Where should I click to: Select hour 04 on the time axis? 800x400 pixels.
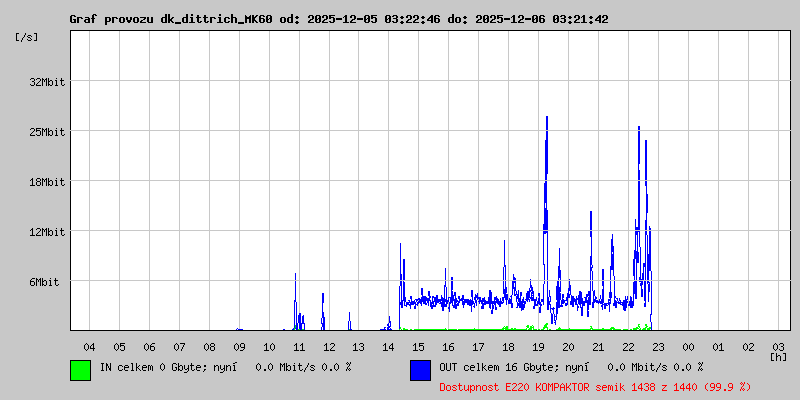click(x=88, y=346)
